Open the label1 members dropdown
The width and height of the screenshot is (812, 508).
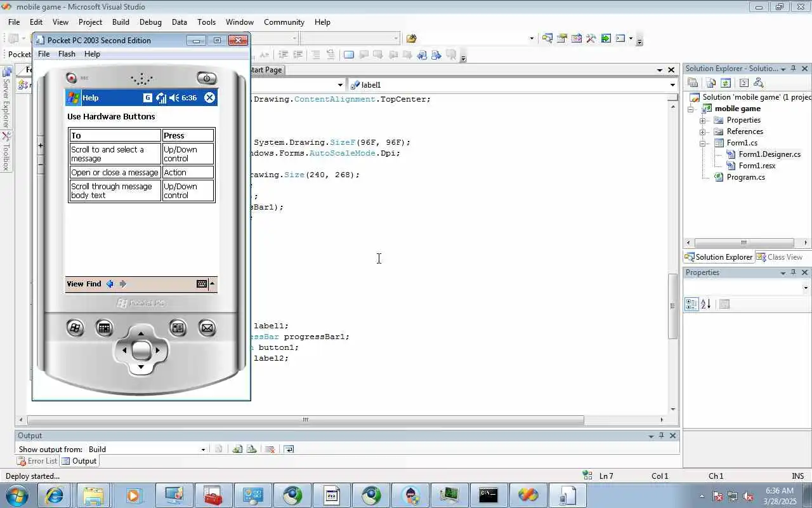(x=672, y=84)
